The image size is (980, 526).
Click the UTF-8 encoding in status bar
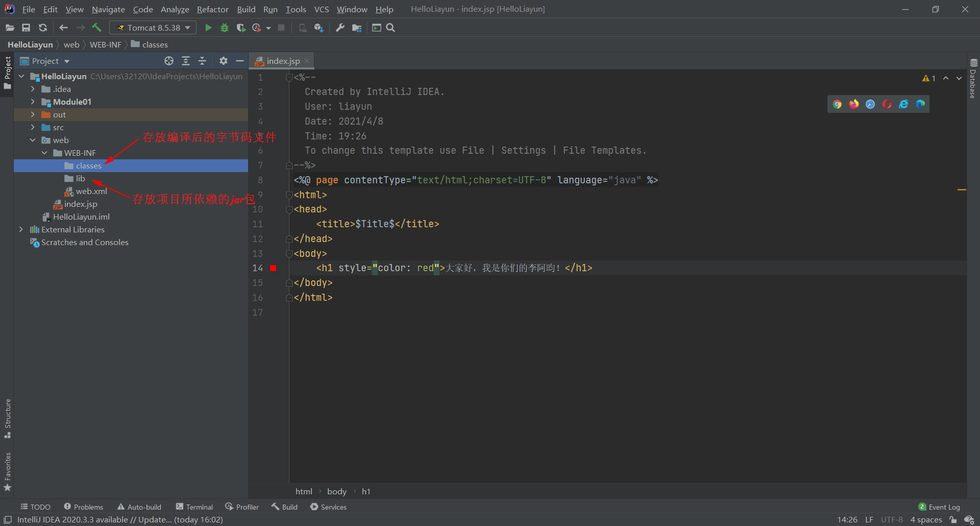click(892, 520)
